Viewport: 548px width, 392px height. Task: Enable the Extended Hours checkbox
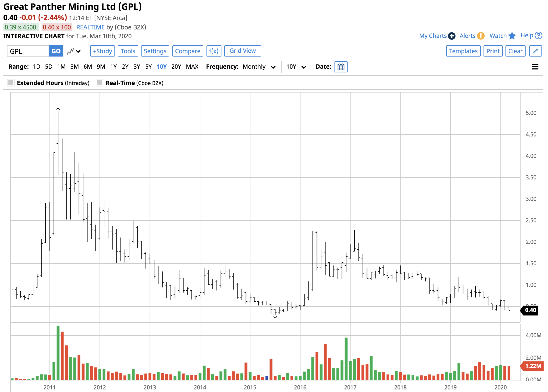pos(11,83)
